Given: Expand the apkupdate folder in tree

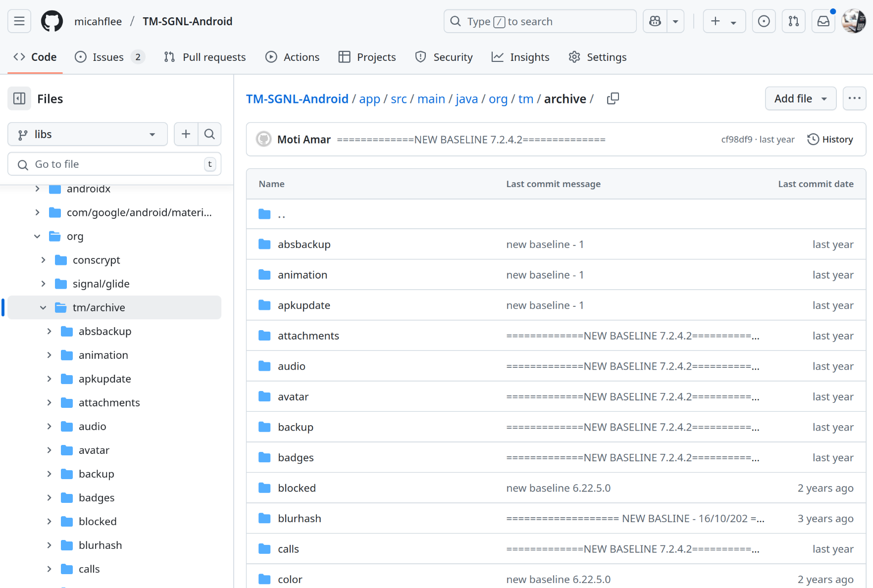Looking at the screenshot, I should point(49,379).
